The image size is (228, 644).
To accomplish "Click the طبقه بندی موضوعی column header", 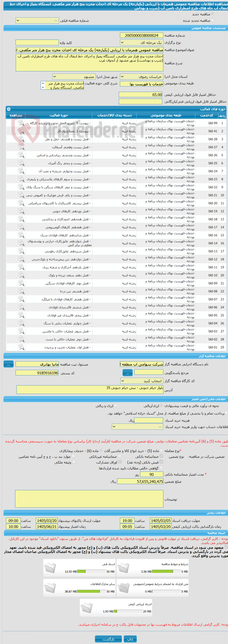I will coord(166,115).
